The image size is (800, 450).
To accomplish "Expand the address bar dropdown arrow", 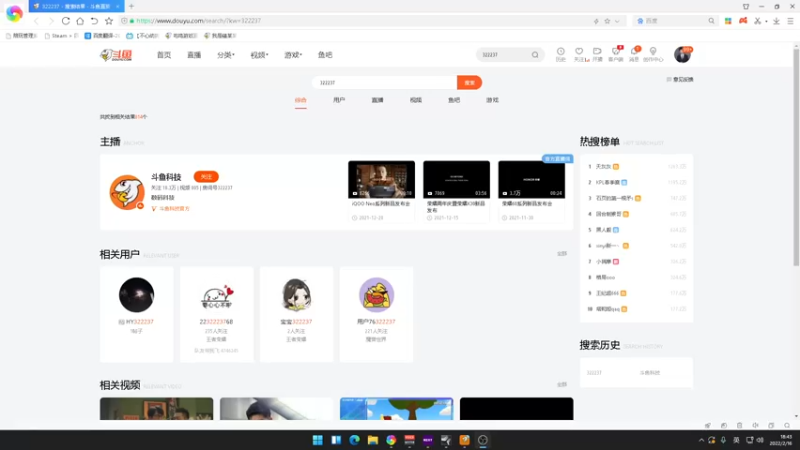I will coord(617,21).
